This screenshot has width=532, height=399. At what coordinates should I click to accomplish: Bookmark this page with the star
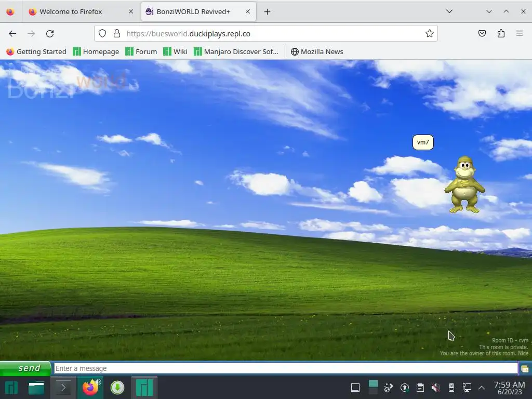[430, 33]
